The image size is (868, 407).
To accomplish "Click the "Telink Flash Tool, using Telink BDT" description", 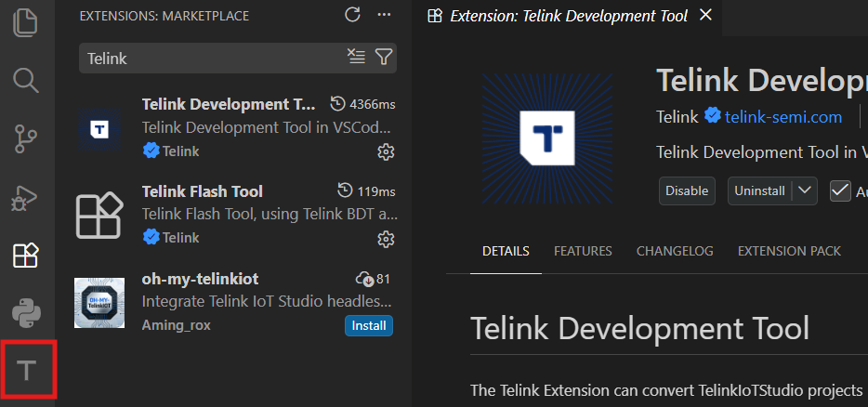I will coord(270,214).
